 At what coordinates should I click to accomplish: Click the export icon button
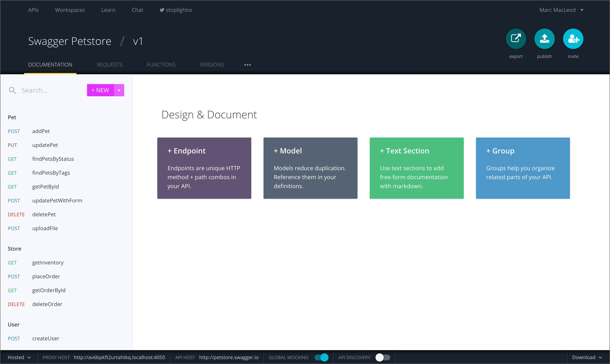pyautogui.click(x=516, y=39)
